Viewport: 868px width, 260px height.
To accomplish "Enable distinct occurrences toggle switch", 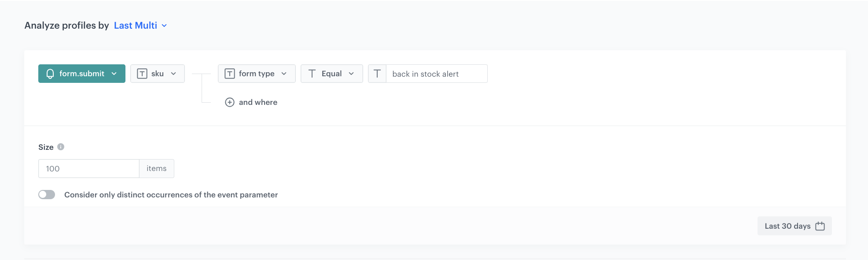I will tap(47, 195).
